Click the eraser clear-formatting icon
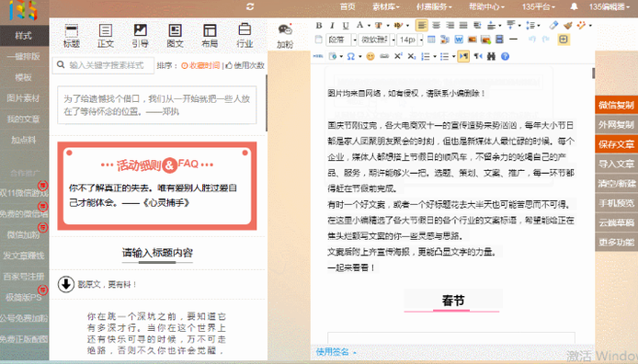The height and width of the screenshot is (364, 638). tap(553, 25)
